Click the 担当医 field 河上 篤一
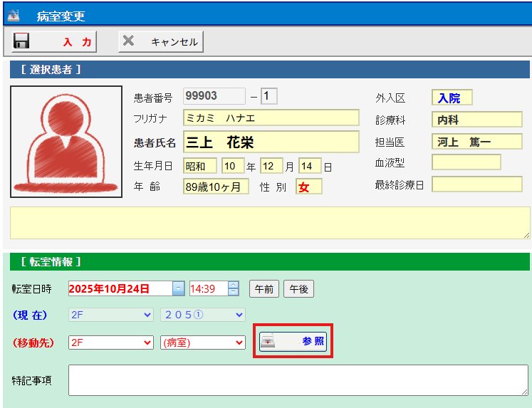The image size is (532, 408). [x=476, y=142]
